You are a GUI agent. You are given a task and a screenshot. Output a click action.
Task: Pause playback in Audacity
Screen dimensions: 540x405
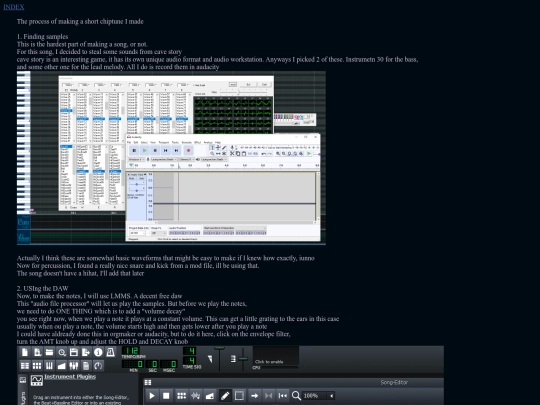pos(134,150)
